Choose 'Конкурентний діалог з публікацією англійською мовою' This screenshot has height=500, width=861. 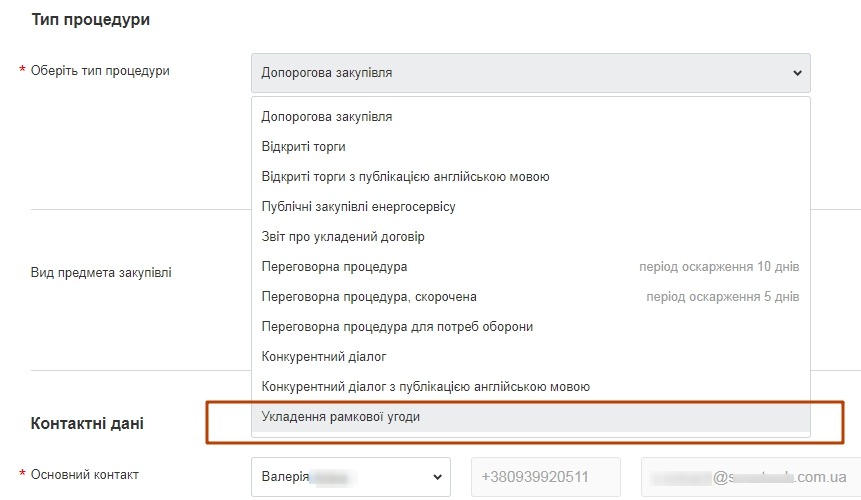click(x=425, y=387)
